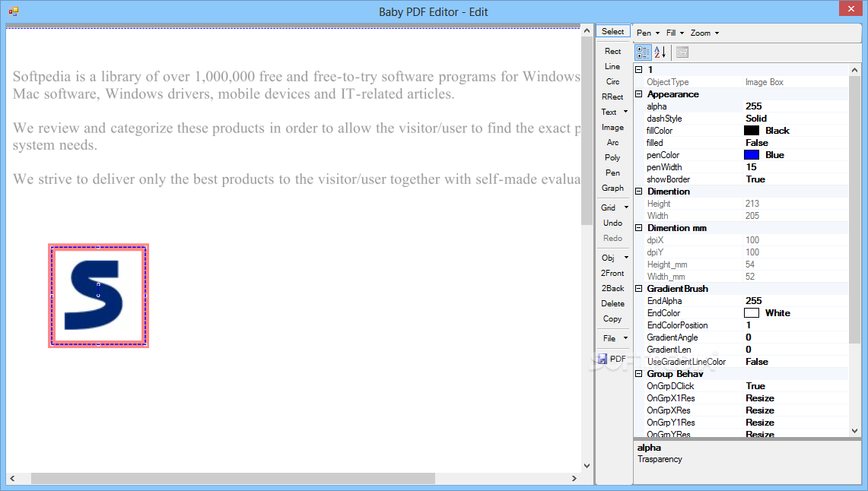Open the Fill menu
The height and width of the screenshot is (491, 868).
tap(675, 33)
